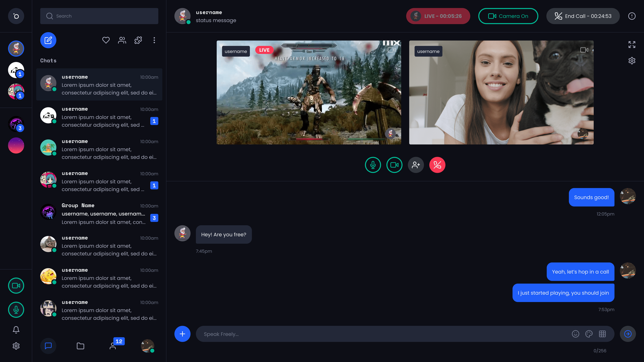Open the three-dot menu above the chat list
Image resolution: width=644 pixels, height=362 pixels.
(x=154, y=40)
